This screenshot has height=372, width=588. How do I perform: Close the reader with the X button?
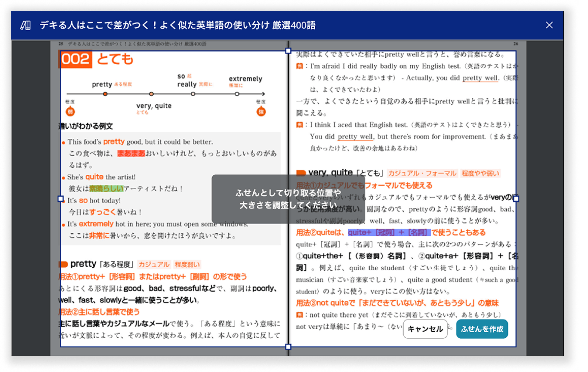pos(549,25)
